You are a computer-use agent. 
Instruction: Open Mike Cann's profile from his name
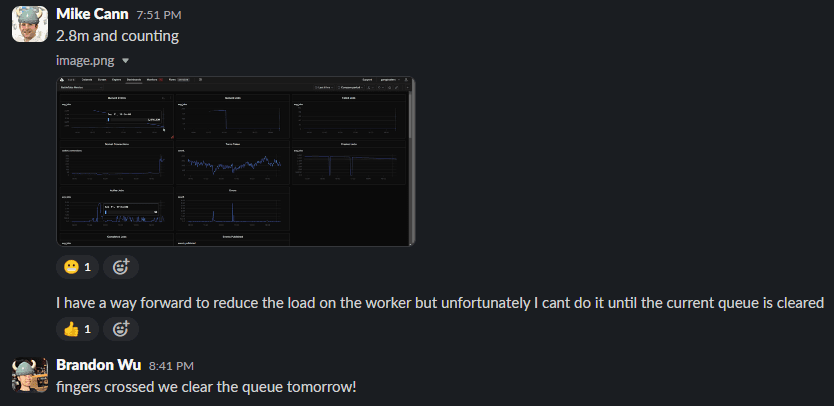coord(92,16)
